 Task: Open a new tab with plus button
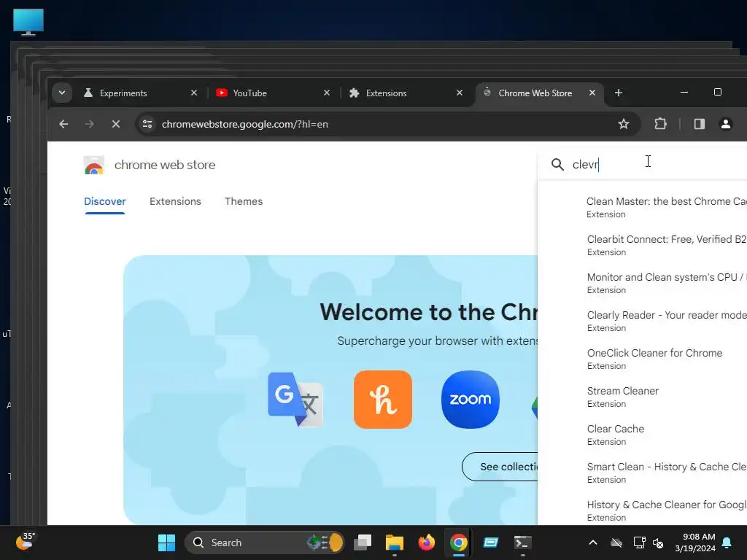click(619, 93)
